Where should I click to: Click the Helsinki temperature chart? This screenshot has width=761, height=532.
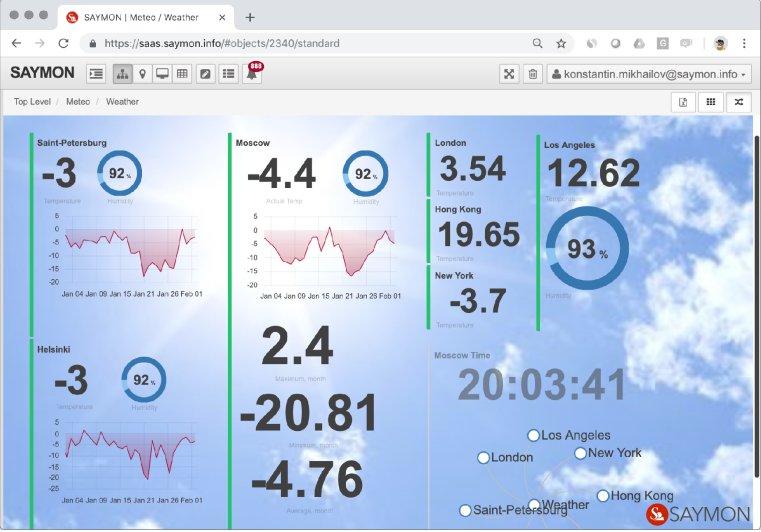tap(127, 461)
